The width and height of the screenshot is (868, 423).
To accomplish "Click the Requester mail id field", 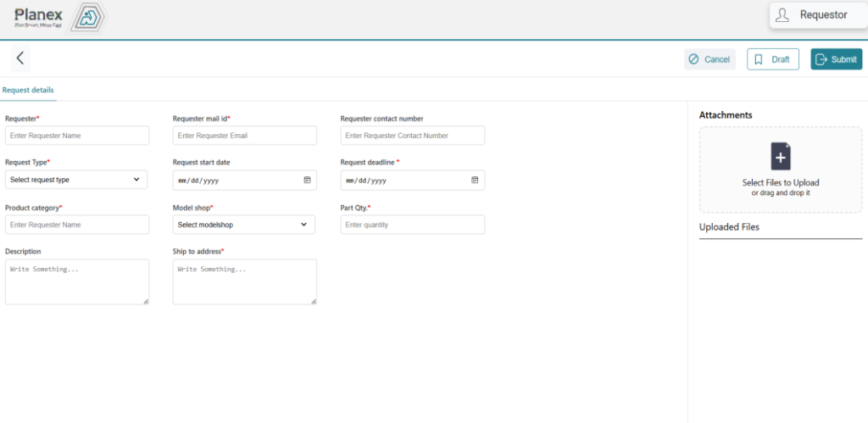I will pyautogui.click(x=244, y=136).
